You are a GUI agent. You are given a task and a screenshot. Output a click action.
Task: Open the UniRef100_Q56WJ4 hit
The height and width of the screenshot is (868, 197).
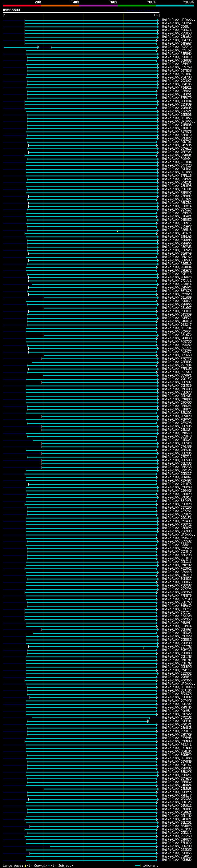[x=177, y=26]
